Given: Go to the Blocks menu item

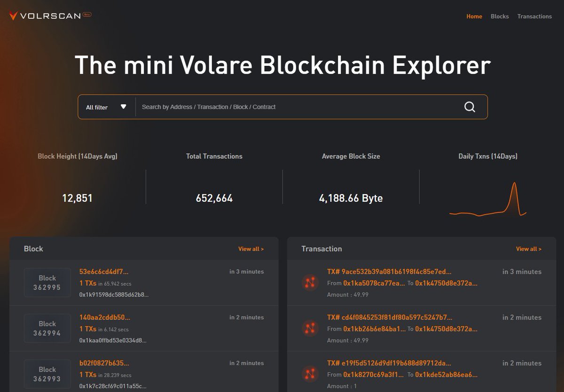Looking at the screenshot, I should [500, 16].
